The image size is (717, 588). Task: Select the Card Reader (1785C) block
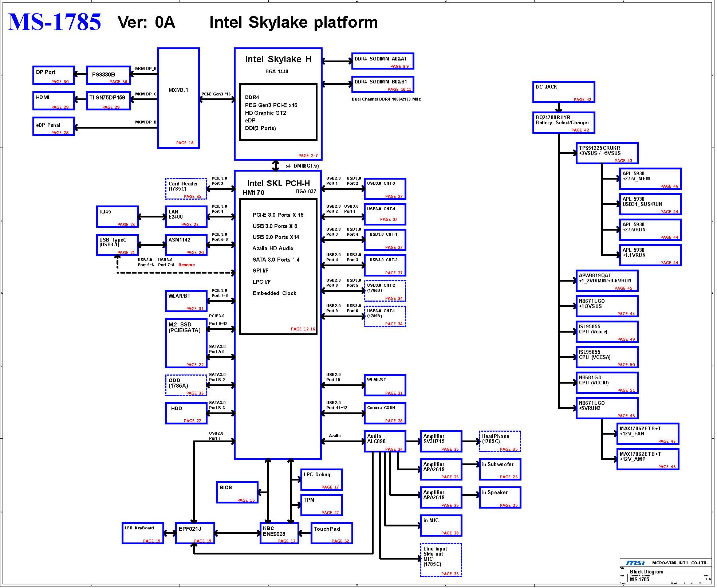(186, 189)
